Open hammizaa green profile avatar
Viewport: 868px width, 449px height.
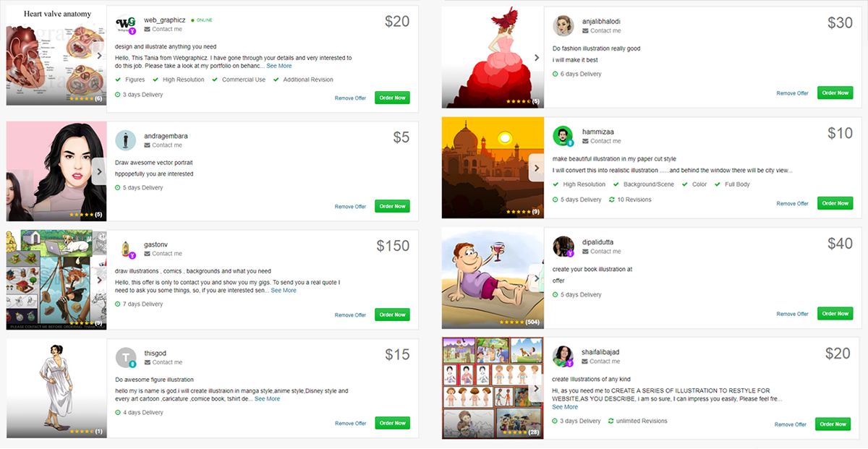563,137
